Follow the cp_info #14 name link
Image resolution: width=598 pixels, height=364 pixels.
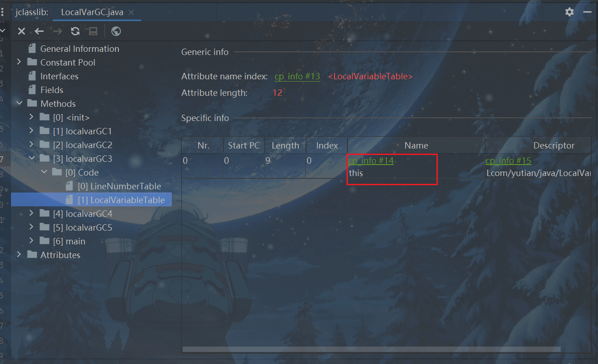[371, 160]
